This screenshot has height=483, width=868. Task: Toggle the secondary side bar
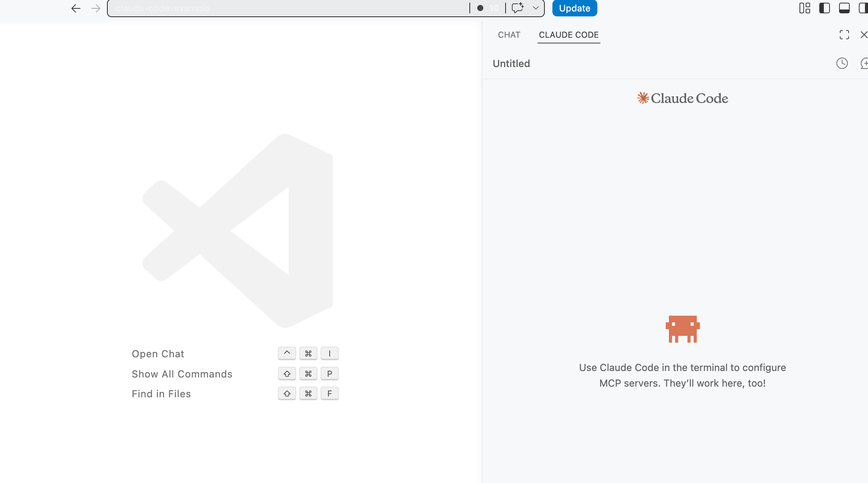pyautogui.click(x=863, y=8)
